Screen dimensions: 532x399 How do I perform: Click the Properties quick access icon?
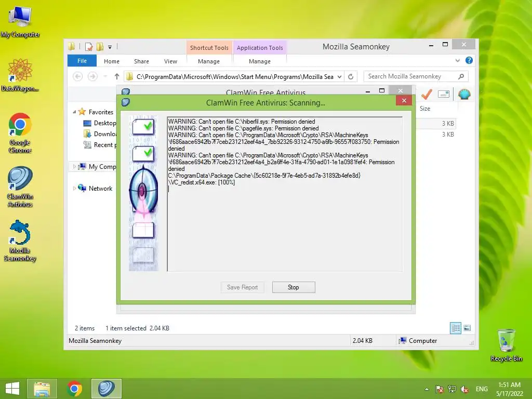pos(89,47)
